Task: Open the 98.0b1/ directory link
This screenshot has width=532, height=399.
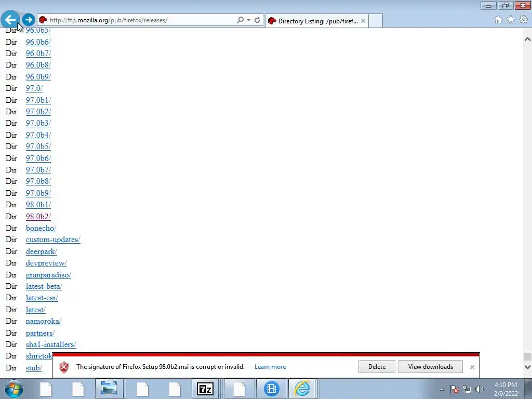Action: (38, 205)
